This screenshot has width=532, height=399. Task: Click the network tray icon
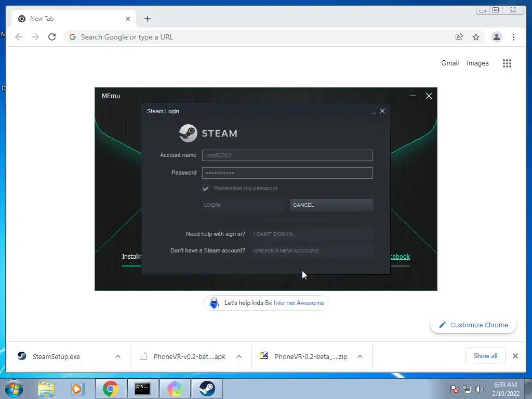[467, 389]
